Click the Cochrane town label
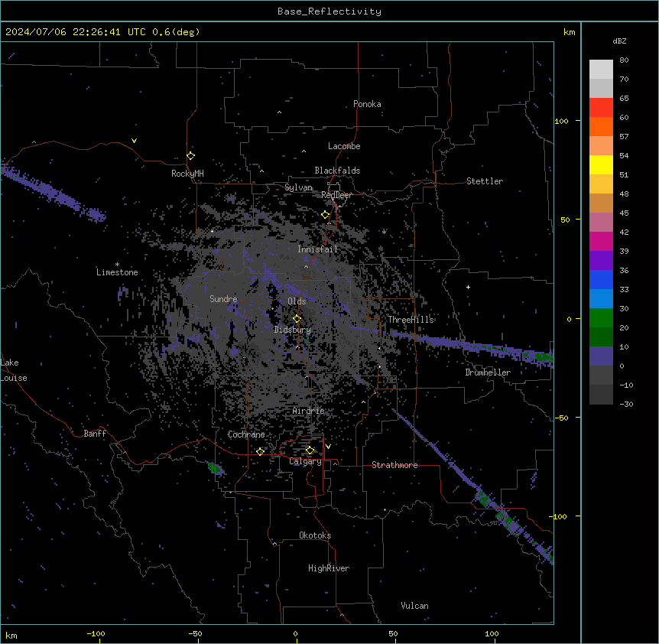 tap(246, 434)
